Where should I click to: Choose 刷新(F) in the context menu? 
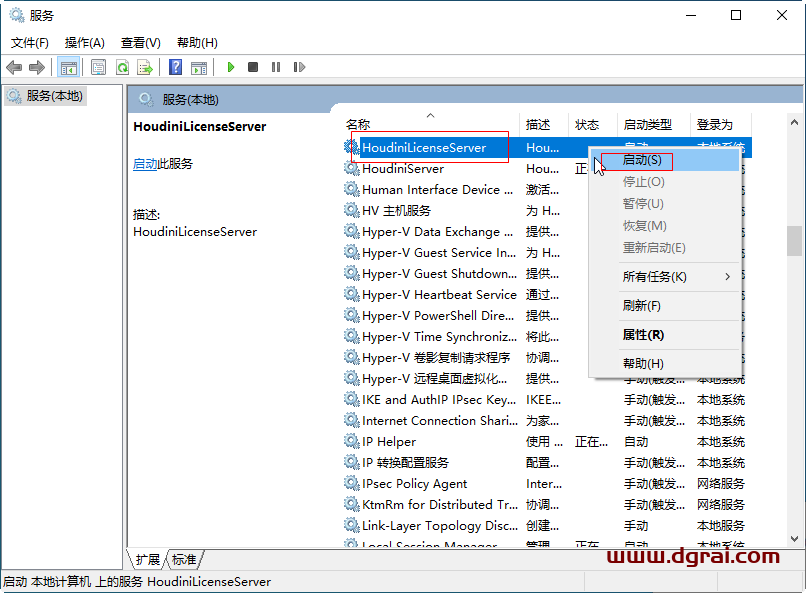point(665,306)
